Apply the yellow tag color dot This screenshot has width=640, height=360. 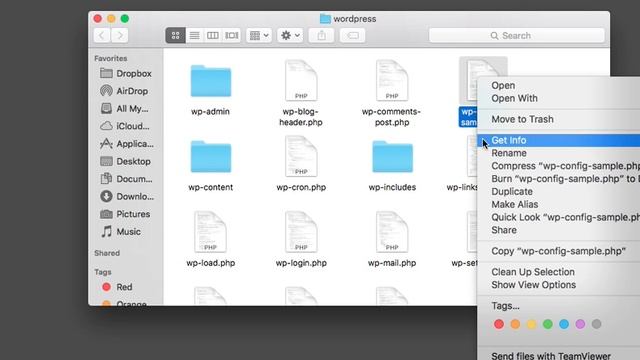pos(531,324)
